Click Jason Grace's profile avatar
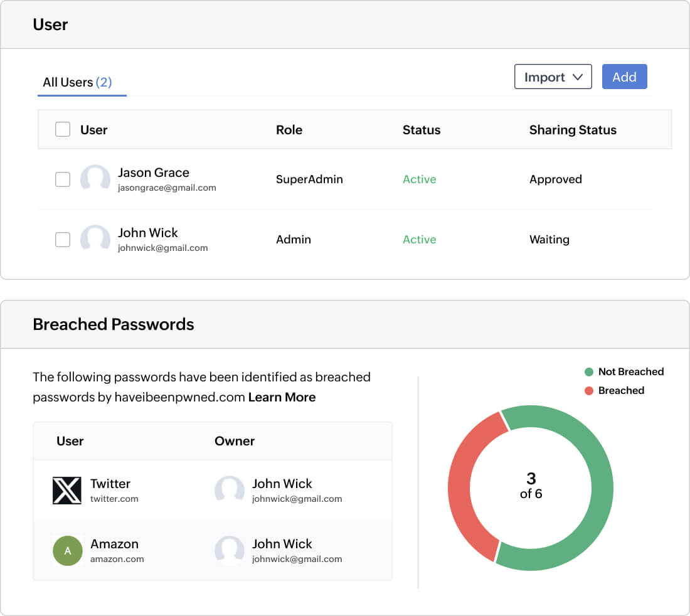Screen dimensions: 690x616 tap(95, 179)
